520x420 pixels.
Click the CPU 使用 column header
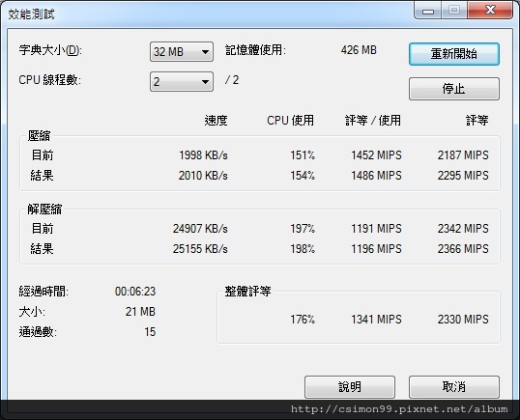tap(291, 121)
